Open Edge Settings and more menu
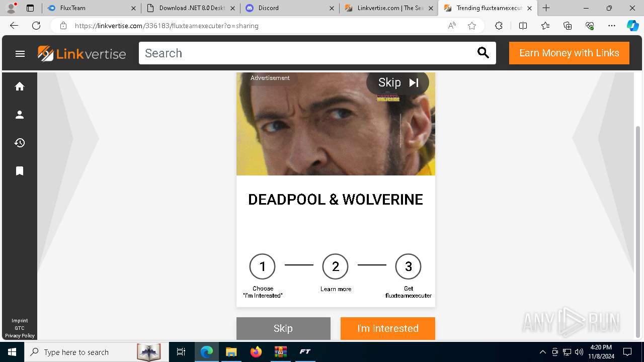 click(x=612, y=26)
